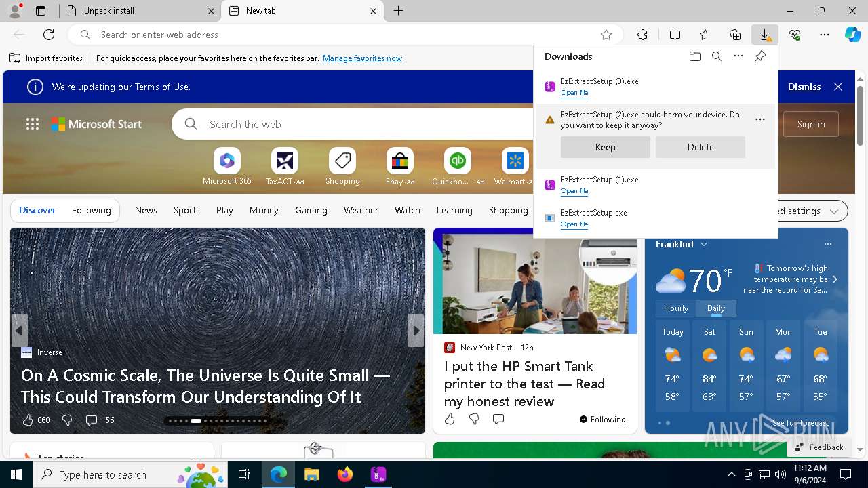The image size is (868, 488).
Task: Go to the previous carousel story
Action: coord(19,331)
